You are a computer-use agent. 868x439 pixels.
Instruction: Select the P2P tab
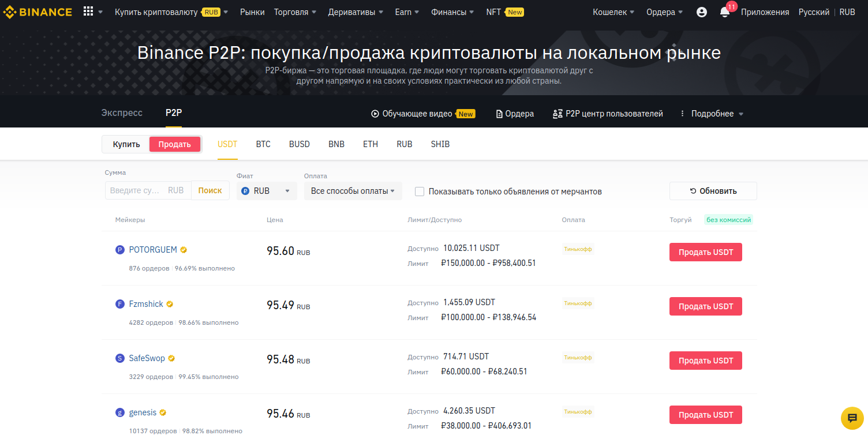point(174,112)
